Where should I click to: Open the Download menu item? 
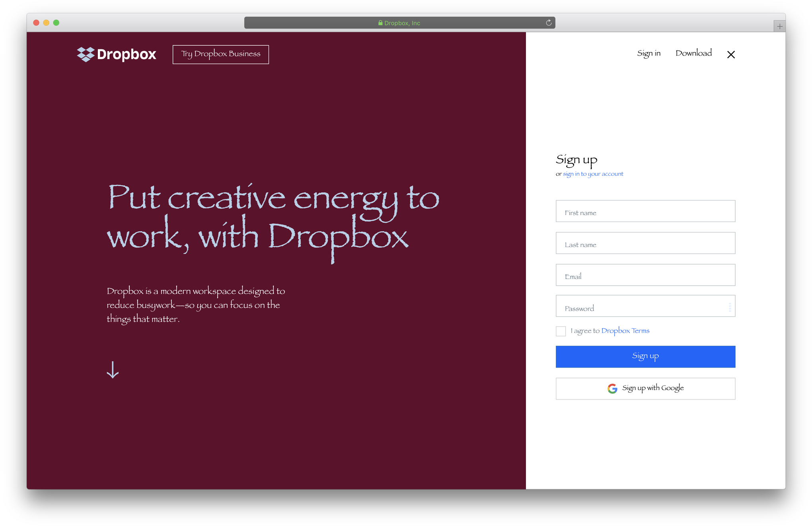(693, 53)
